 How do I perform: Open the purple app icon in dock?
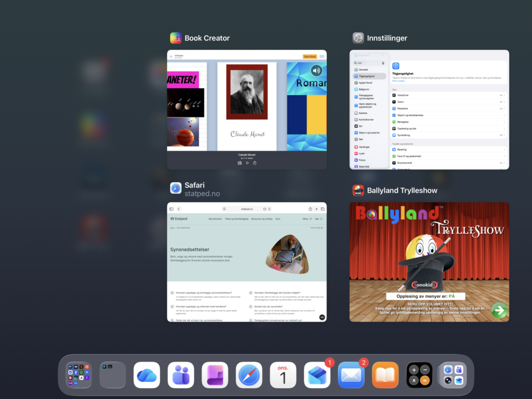click(215, 375)
